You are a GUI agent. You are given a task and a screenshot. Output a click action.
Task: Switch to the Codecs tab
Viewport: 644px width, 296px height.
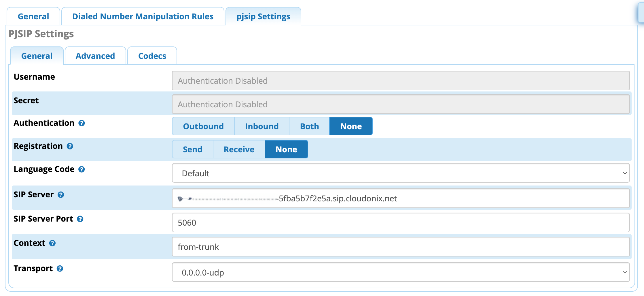pyautogui.click(x=152, y=56)
